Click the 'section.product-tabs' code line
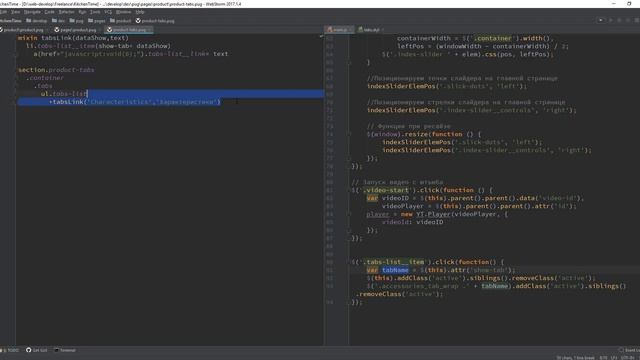The image size is (640, 360). [x=56, y=70]
